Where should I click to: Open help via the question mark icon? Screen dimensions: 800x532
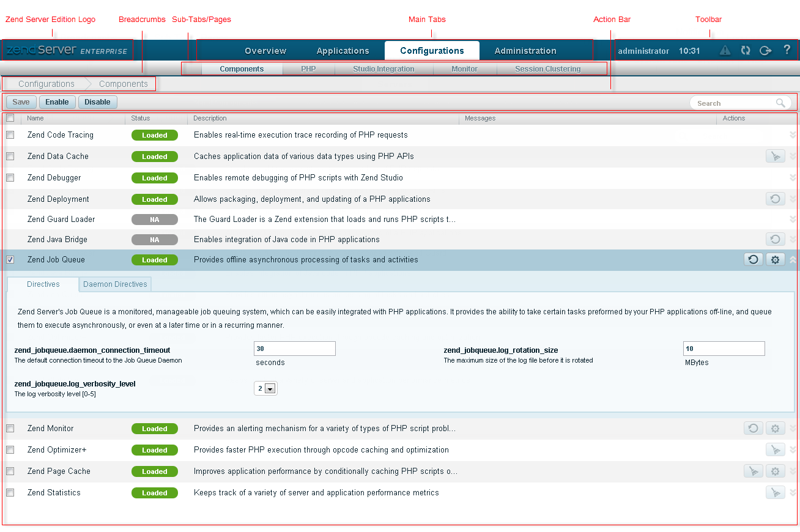787,50
